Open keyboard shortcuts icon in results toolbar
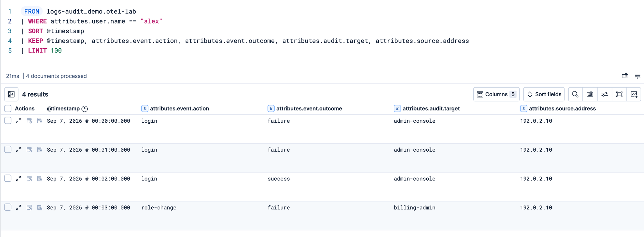Image resolution: width=644 pixels, height=237 pixels. pos(590,94)
